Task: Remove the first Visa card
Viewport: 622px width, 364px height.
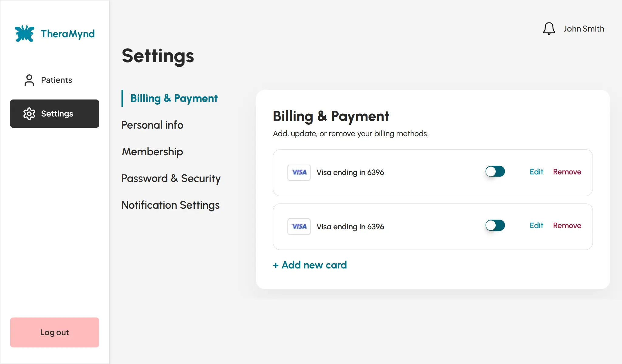Action: (x=567, y=172)
